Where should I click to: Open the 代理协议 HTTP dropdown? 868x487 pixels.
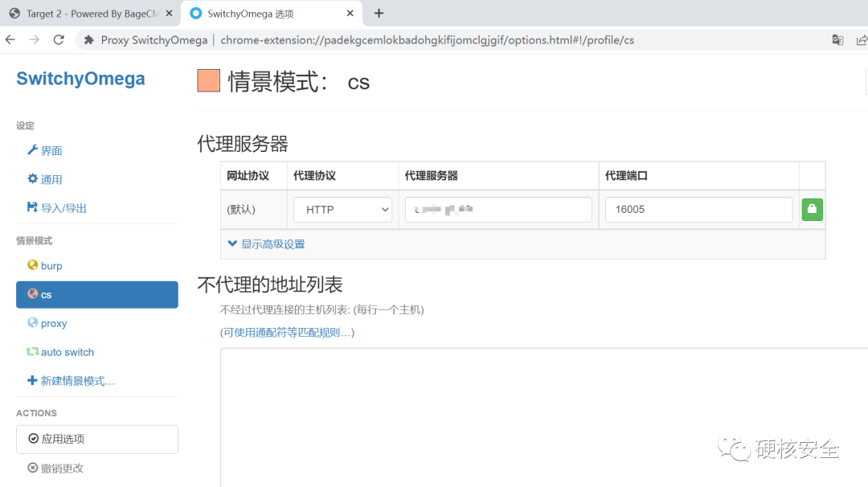(342, 210)
